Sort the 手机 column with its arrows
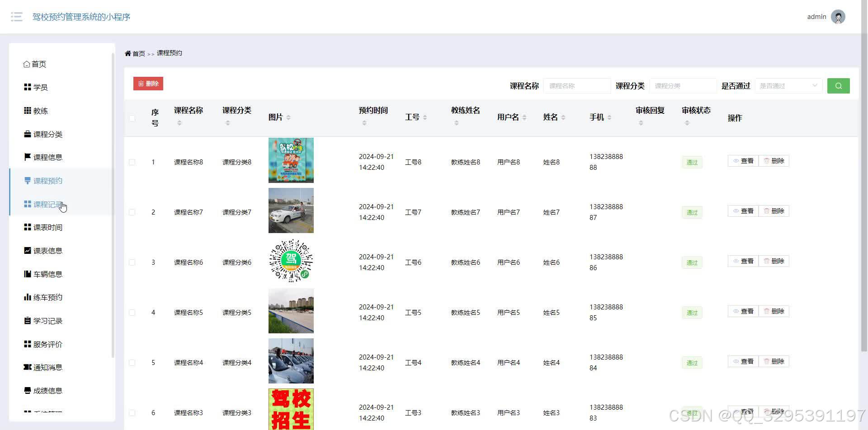Viewport: 868px width, 430px height. [609, 117]
